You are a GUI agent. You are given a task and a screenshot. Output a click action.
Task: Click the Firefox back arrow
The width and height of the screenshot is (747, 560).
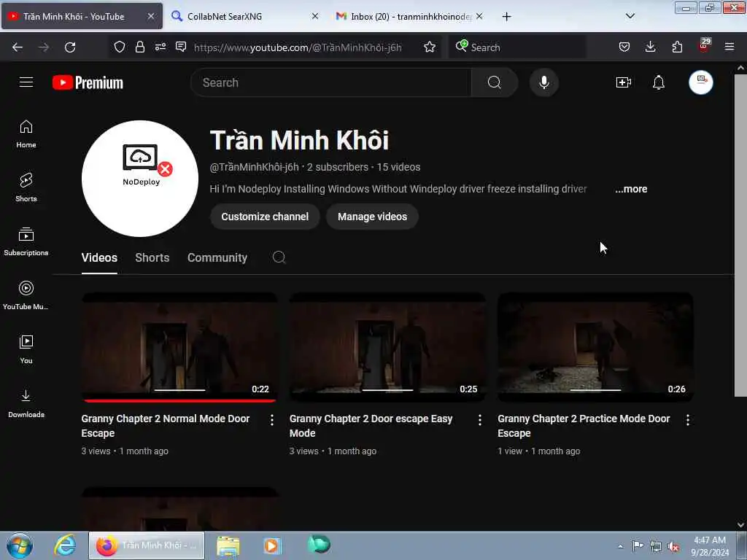(18, 47)
